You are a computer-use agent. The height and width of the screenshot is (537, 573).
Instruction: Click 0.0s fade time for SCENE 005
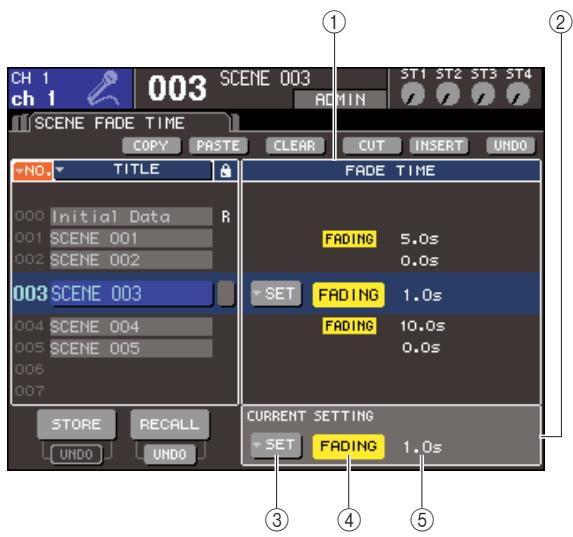tap(421, 347)
